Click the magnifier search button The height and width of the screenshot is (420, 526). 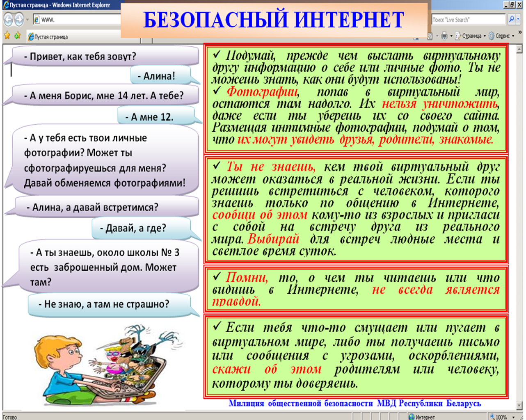coord(512,19)
